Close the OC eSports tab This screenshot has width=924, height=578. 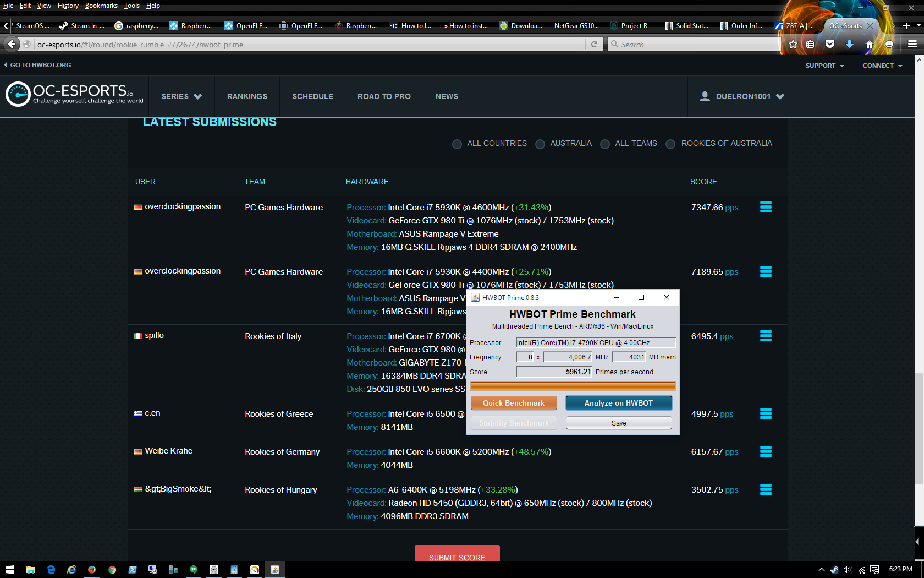870,26
